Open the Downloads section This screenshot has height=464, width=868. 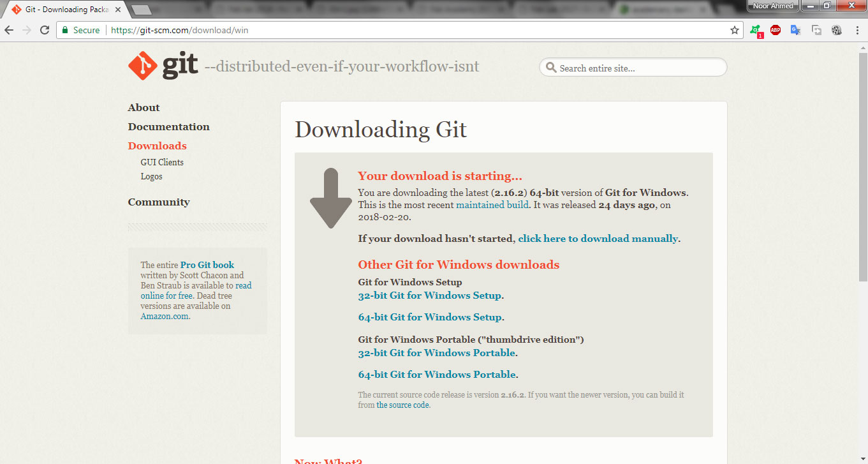(x=157, y=146)
